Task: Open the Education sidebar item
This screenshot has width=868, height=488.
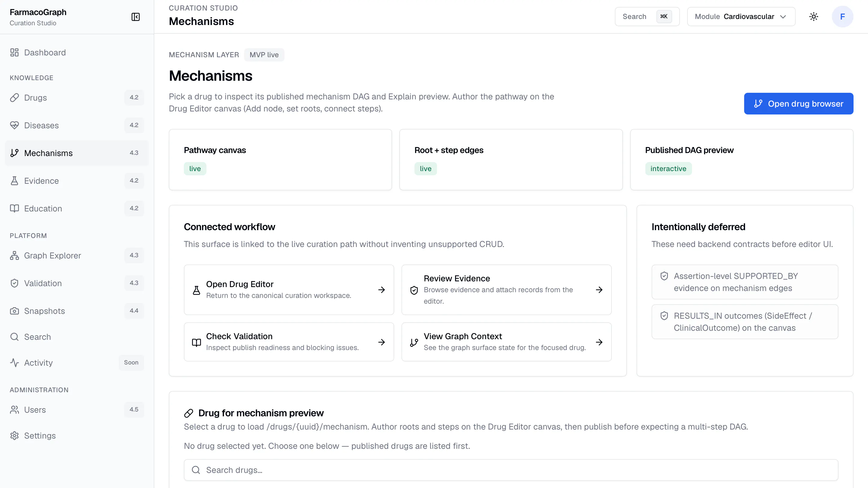Action: click(77, 208)
